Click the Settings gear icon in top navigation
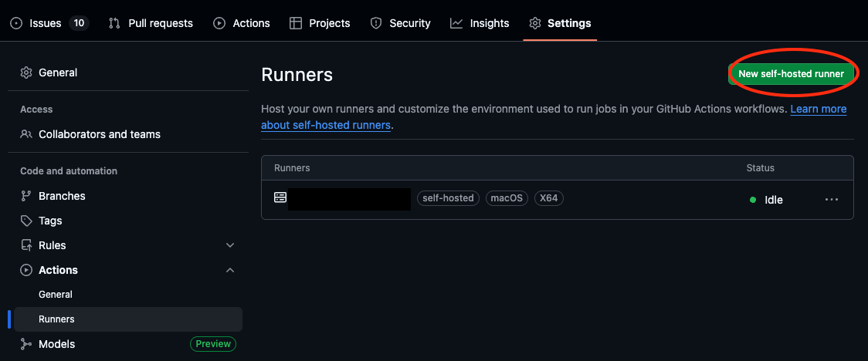868x361 pixels. coord(534,23)
